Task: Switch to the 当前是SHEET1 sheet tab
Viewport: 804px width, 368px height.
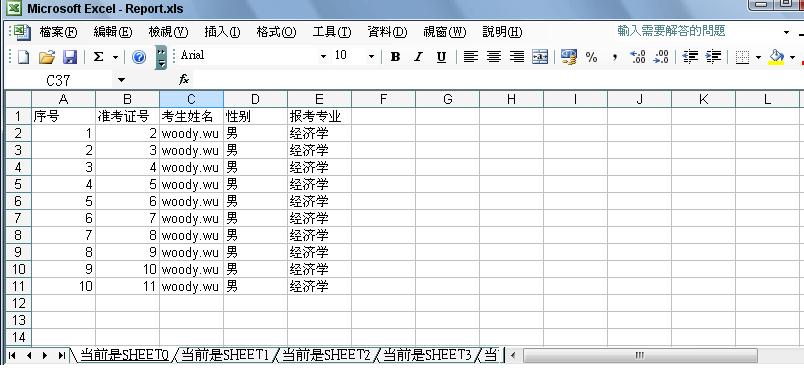Action: (x=225, y=355)
